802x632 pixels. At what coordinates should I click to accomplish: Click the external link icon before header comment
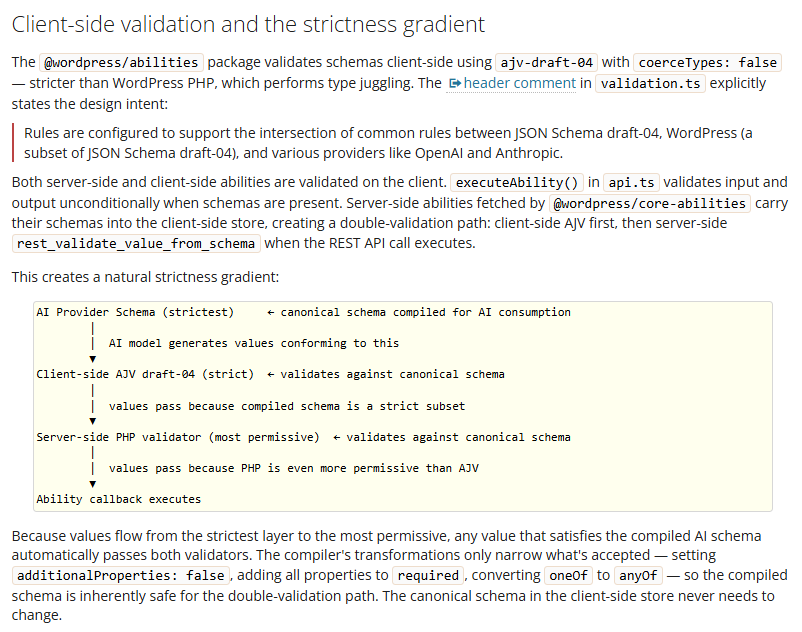coord(454,84)
